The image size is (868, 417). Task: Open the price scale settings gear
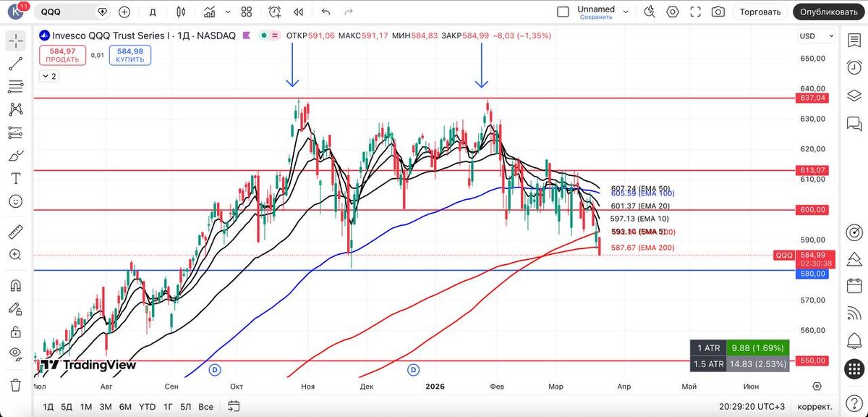point(817,387)
